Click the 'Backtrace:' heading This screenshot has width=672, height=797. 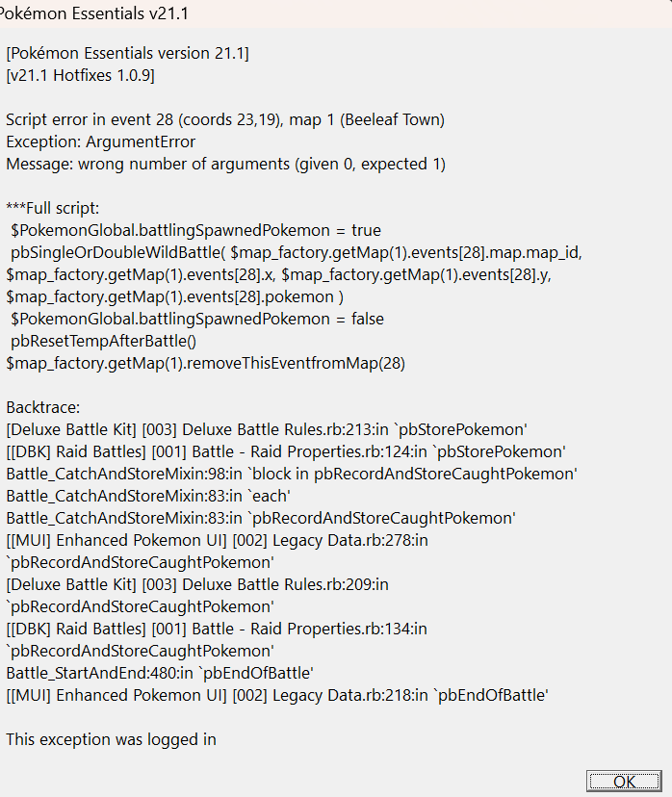coord(42,408)
